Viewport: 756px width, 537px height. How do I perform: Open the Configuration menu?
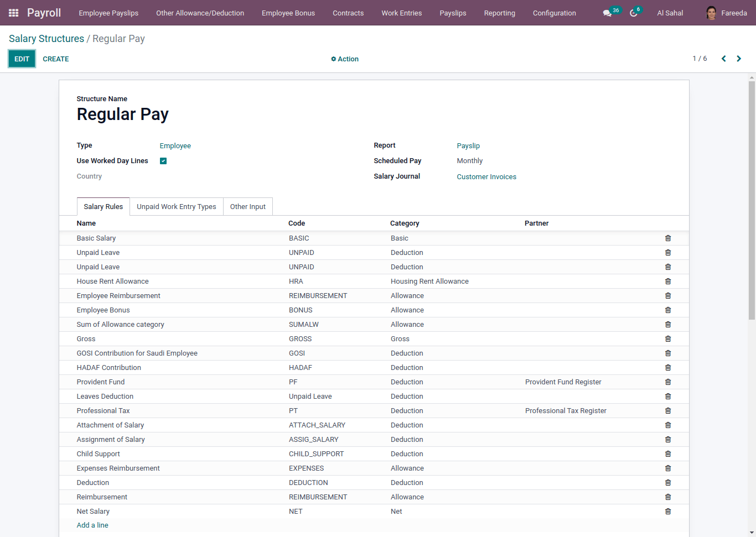coord(554,13)
